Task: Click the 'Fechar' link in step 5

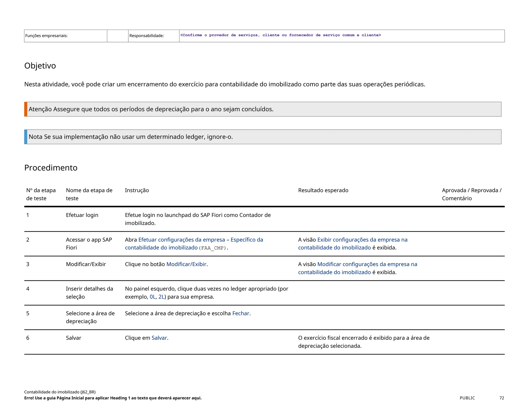Action: pos(241,313)
